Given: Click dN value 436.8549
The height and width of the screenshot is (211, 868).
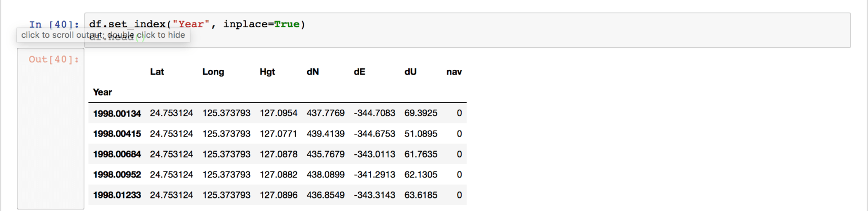Looking at the screenshot, I should click(x=326, y=195).
